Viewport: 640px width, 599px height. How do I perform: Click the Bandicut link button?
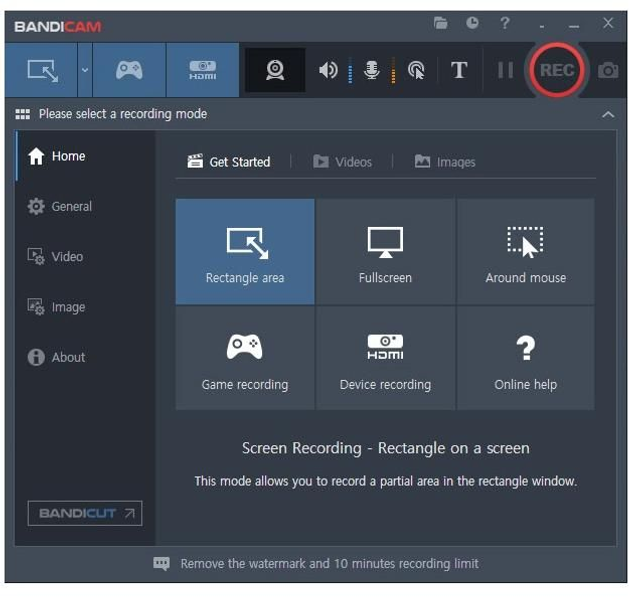pyautogui.click(x=84, y=513)
